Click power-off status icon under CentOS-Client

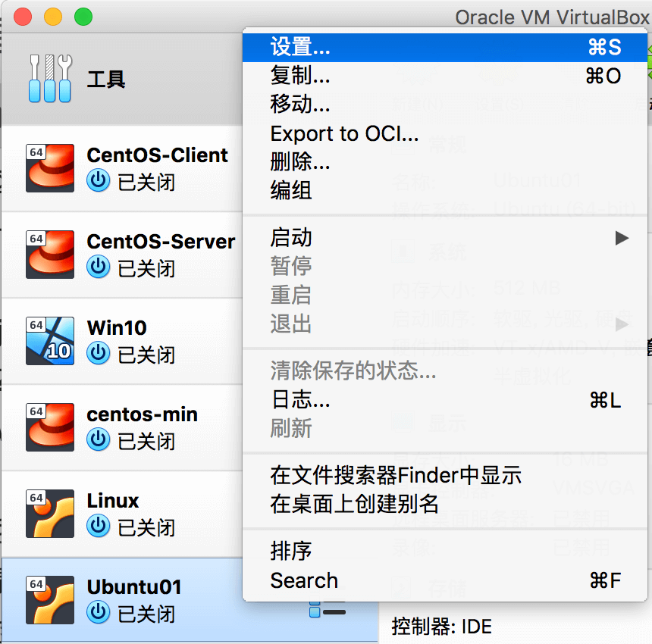[99, 181]
